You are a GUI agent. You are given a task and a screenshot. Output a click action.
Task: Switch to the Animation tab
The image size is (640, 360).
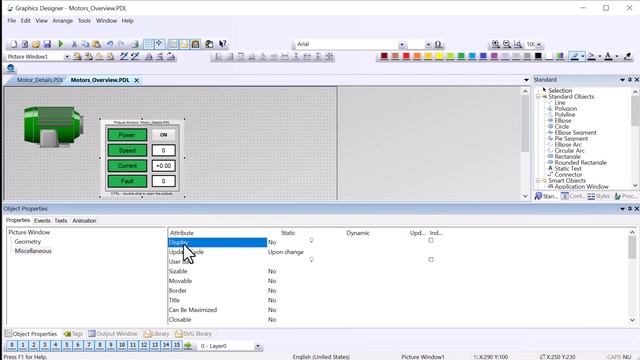point(84,220)
